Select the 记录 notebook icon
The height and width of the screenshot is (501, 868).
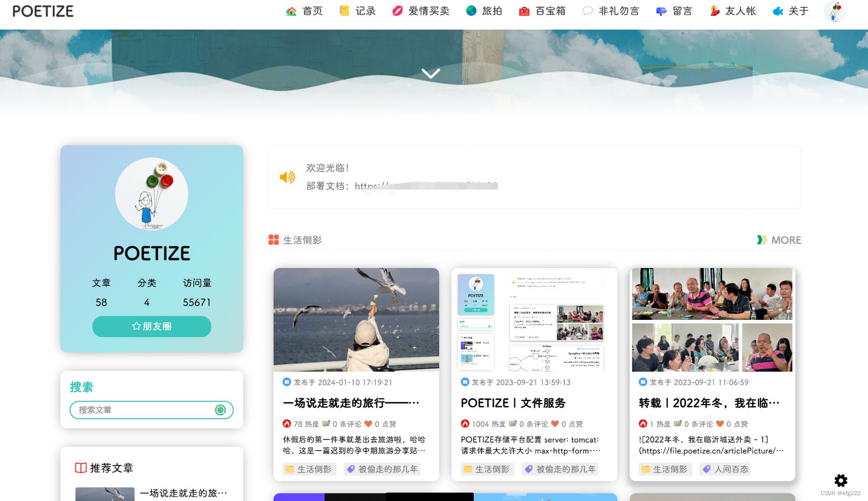coord(344,10)
